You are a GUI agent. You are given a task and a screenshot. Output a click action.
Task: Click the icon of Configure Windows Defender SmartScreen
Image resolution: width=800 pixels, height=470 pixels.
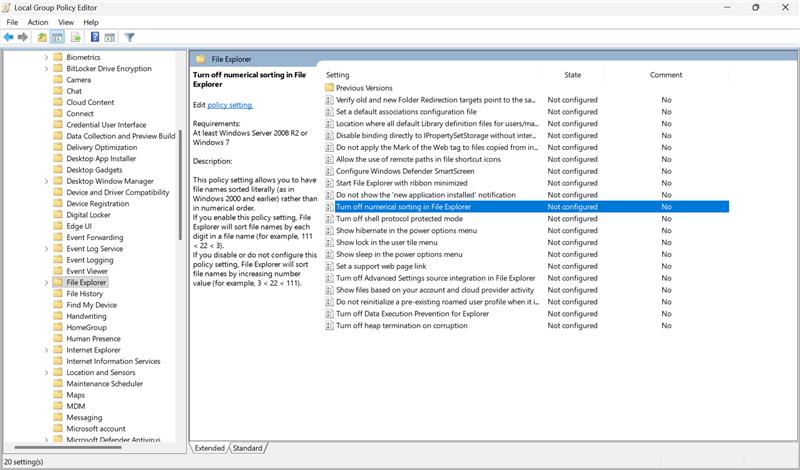pos(329,171)
